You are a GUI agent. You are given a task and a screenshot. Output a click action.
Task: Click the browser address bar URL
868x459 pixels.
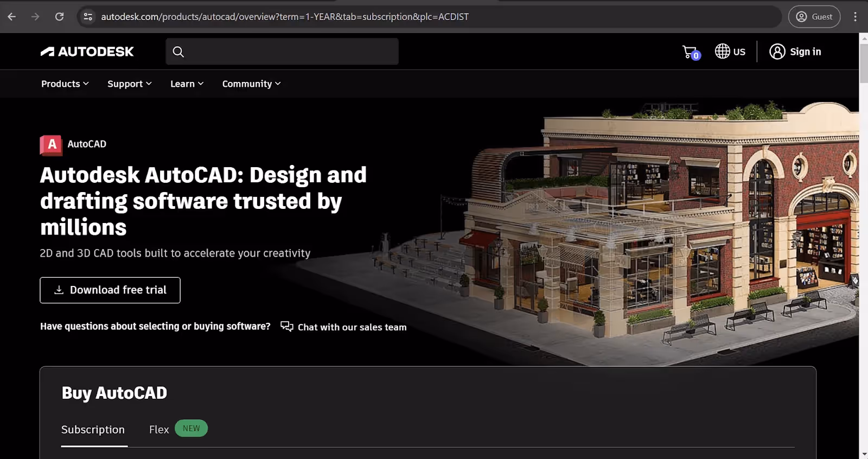[285, 17]
